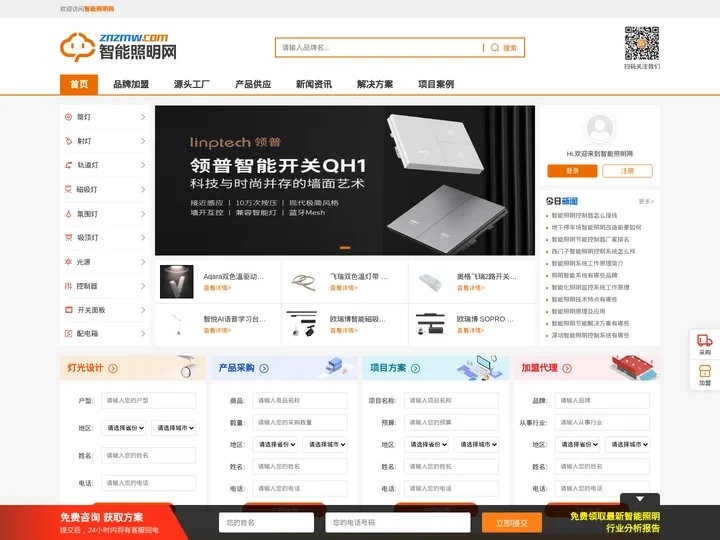The image size is (720, 540).
Task: Click 查看详情 under 智悦AI语音学习台
Action: click(x=217, y=330)
